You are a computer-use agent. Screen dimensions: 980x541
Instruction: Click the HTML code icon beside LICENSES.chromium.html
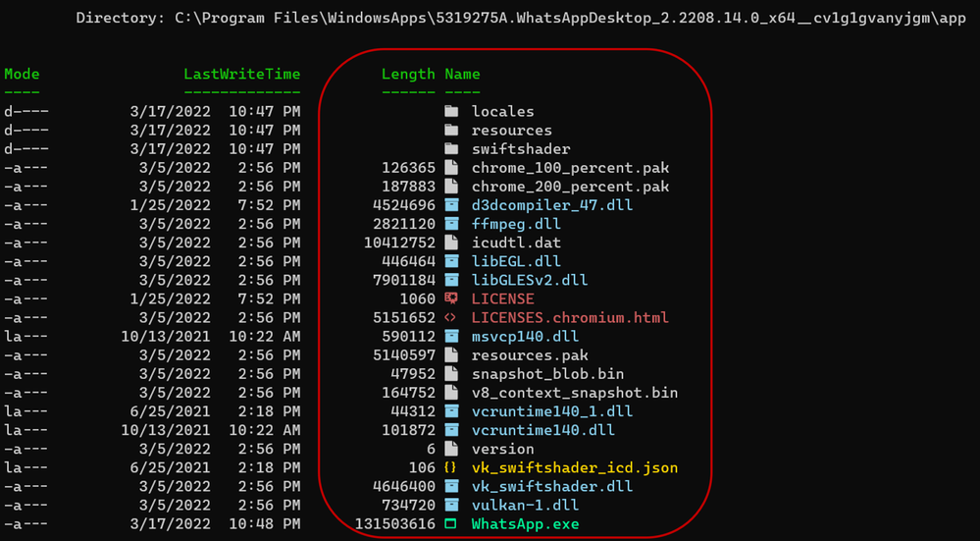tap(451, 318)
